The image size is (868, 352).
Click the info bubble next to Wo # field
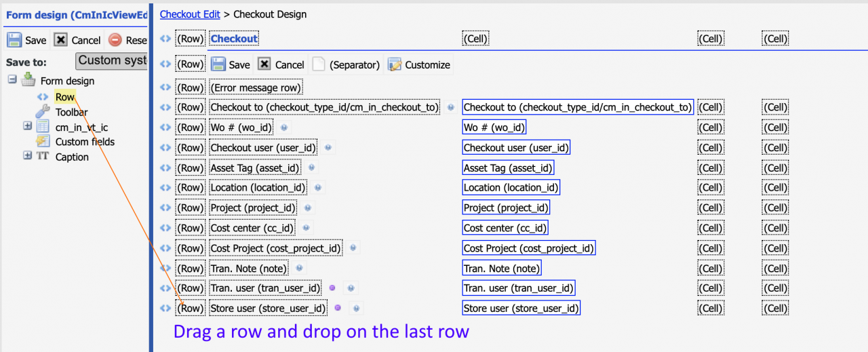tap(284, 127)
